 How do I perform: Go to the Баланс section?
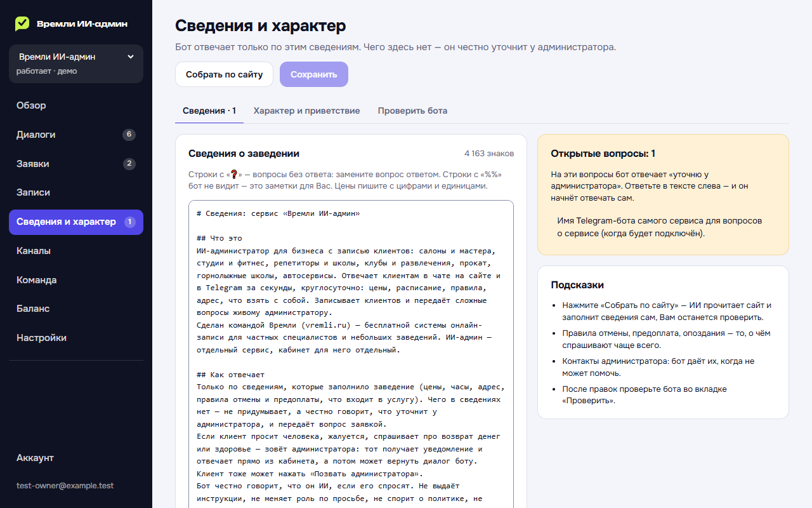(x=76, y=309)
